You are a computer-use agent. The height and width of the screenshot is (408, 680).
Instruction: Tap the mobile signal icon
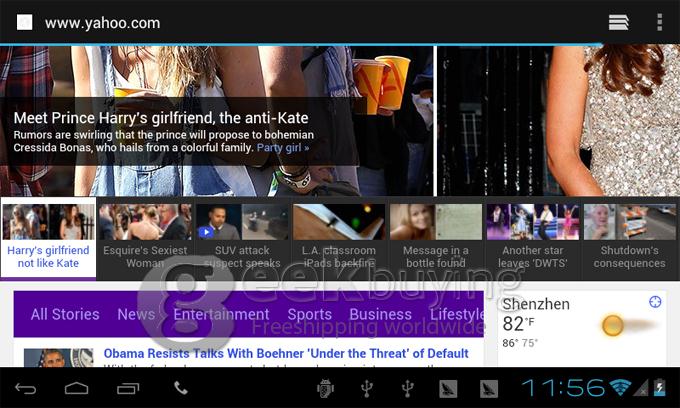(x=641, y=388)
